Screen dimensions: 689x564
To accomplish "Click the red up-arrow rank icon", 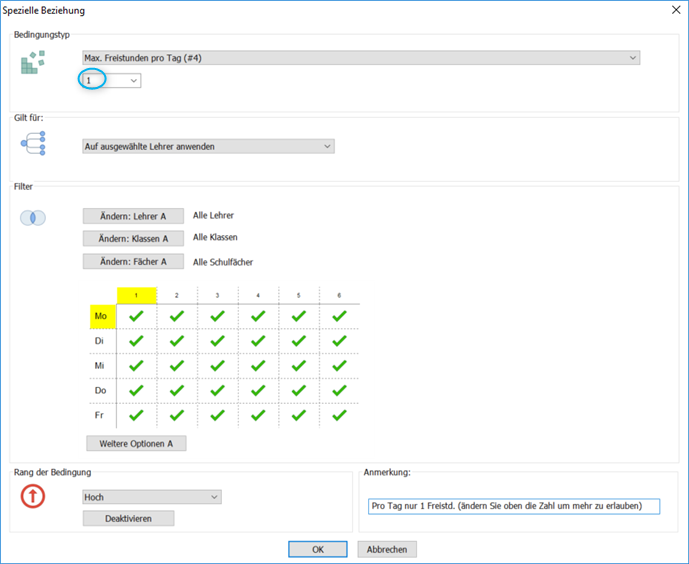I will [x=33, y=496].
